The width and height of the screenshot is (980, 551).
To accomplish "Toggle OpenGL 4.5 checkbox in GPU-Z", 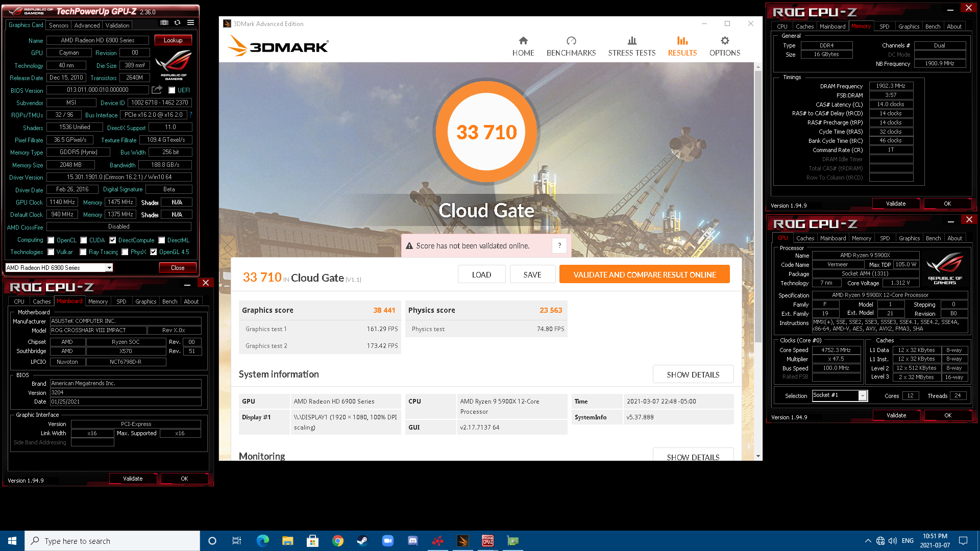I will 153,252.
